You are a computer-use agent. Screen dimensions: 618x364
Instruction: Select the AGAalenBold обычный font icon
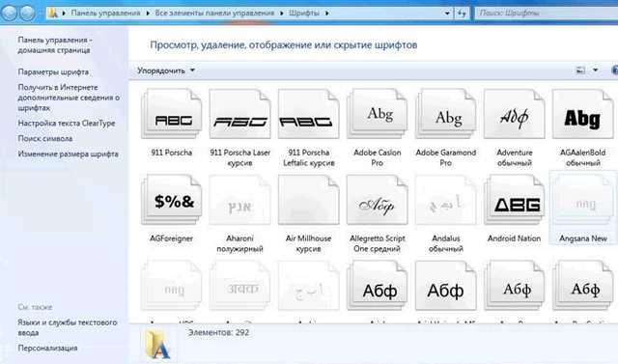click(x=583, y=114)
